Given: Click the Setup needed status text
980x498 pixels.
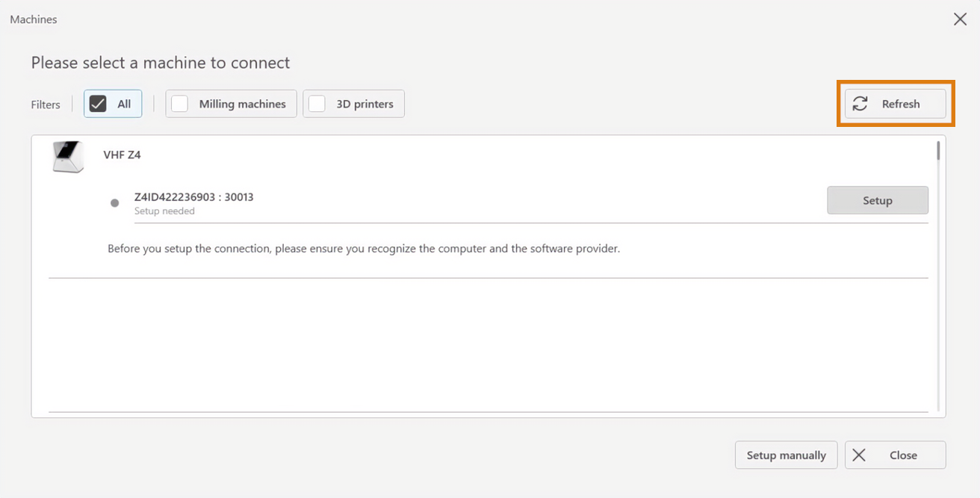Looking at the screenshot, I should pos(164,211).
